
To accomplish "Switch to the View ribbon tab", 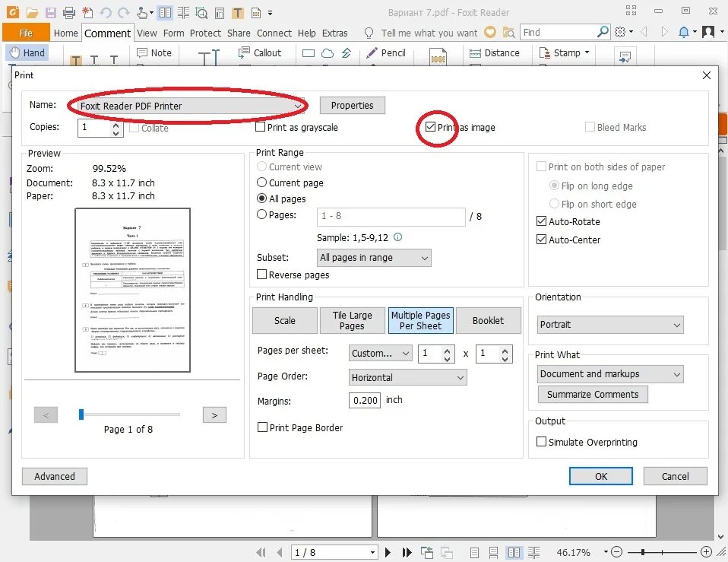I will click(147, 33).
